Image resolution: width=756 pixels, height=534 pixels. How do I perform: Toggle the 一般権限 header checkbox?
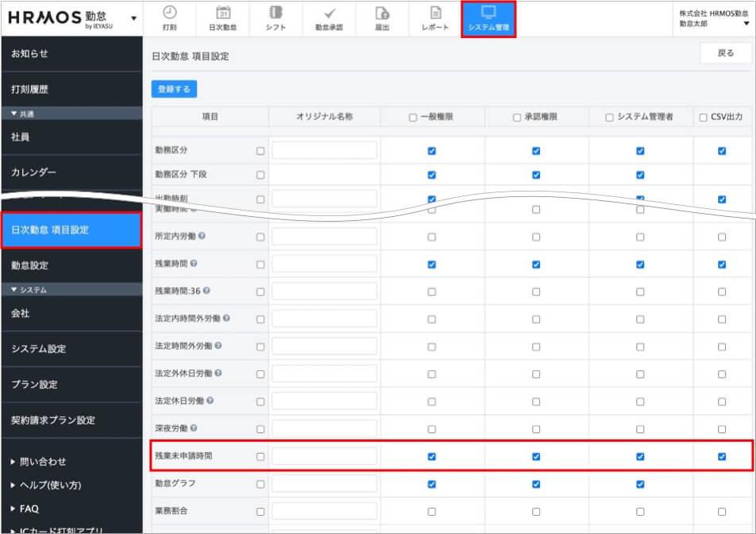tap(413, 118)
